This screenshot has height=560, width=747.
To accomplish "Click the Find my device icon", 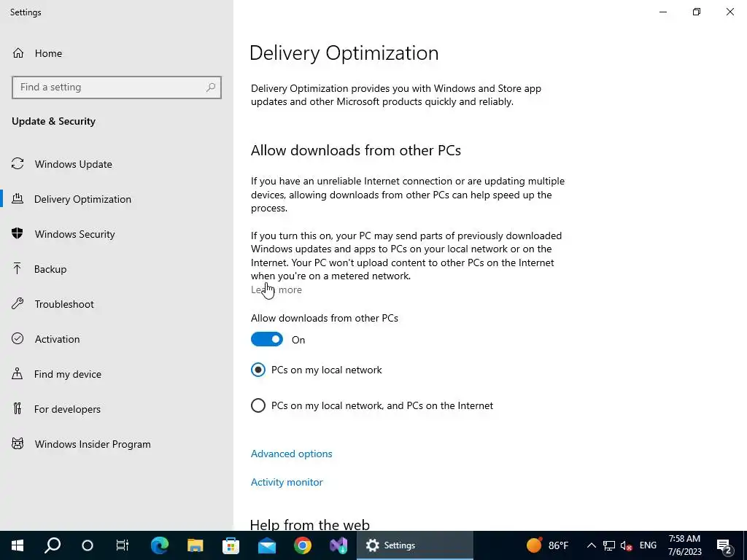I will (x=18, y=373).
